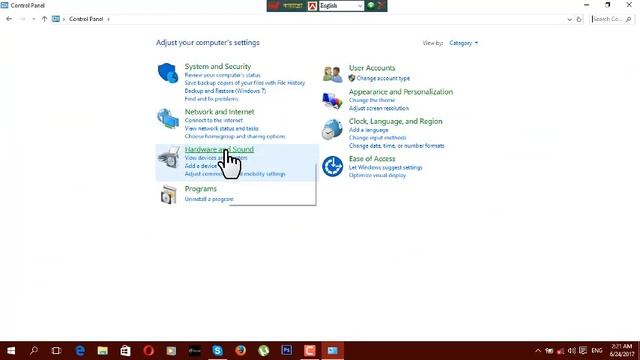
Task: Open Hardware and Sound category
Action: coord(219,149)
